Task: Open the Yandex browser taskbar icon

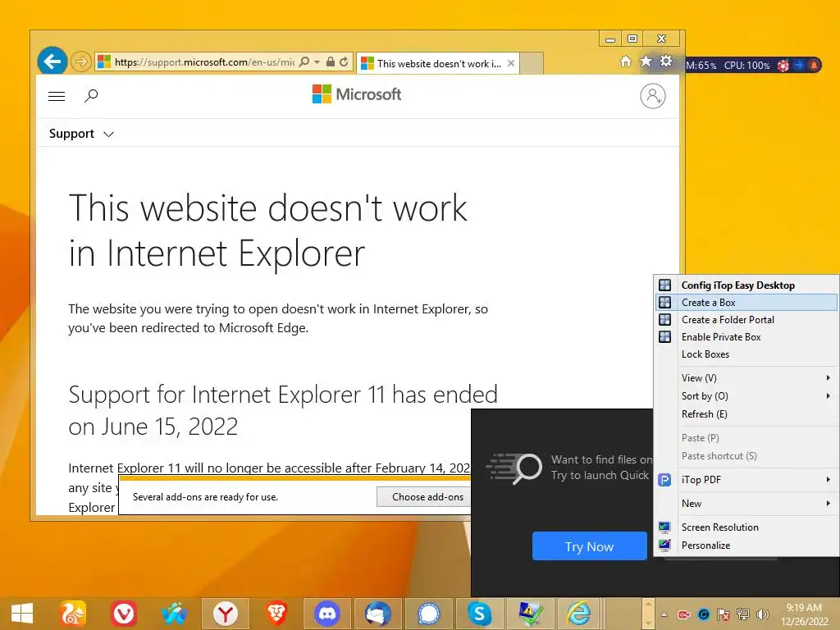Action: (x=226, y=614)
